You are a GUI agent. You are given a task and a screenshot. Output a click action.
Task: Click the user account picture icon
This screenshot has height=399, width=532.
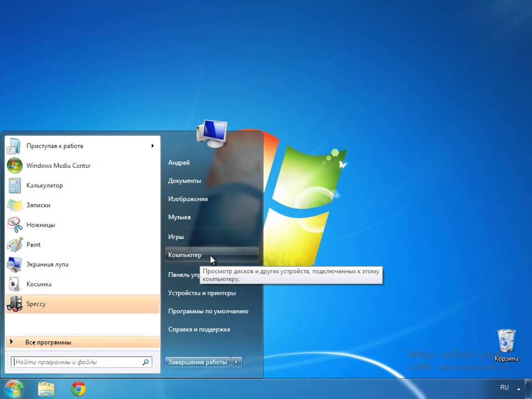(212, 134)
